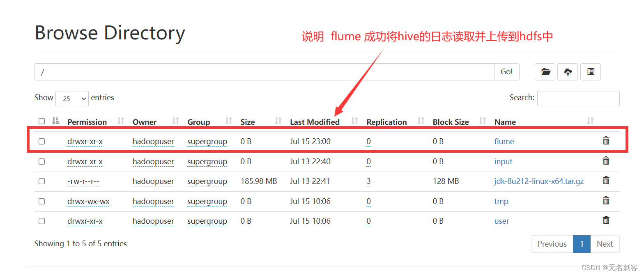Screen dimensions: 644x275
Task: Check the tmp row checkbox
Action: click(x=41, y=201)
